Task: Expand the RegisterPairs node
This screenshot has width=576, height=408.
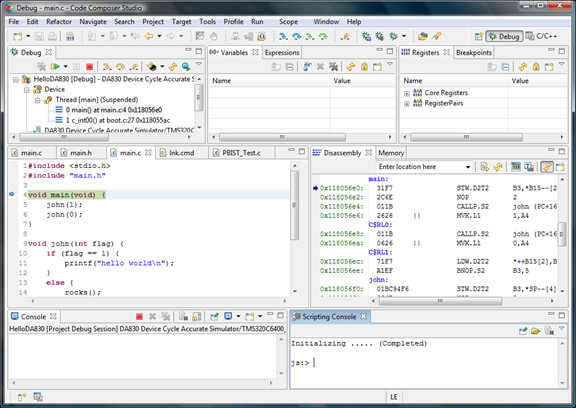Action: tap(407, 104)
